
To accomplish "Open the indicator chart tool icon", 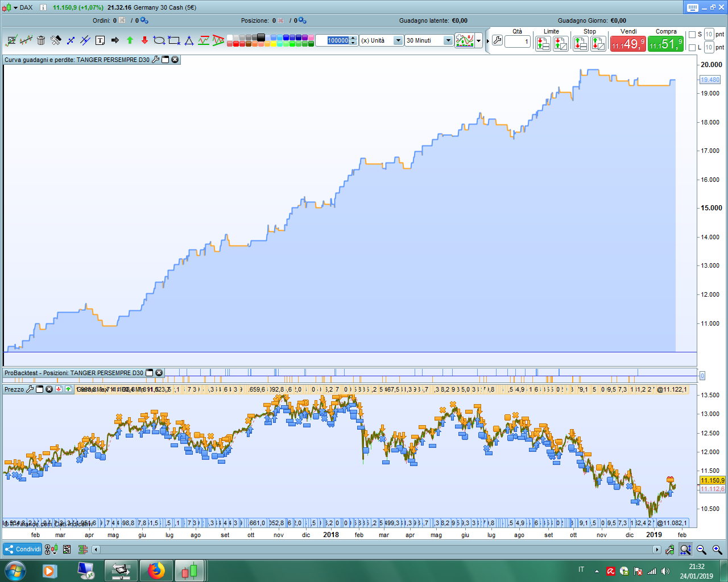I will point(11,40).
